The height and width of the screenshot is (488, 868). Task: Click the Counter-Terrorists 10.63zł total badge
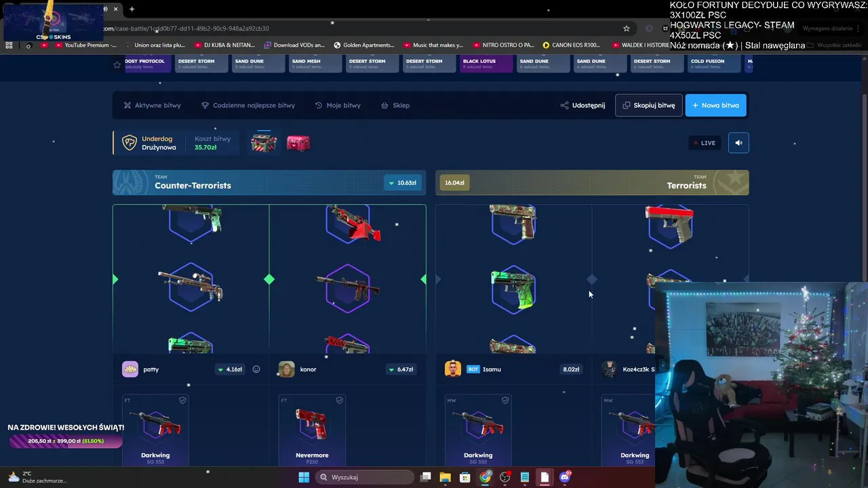tap(402, 182)
